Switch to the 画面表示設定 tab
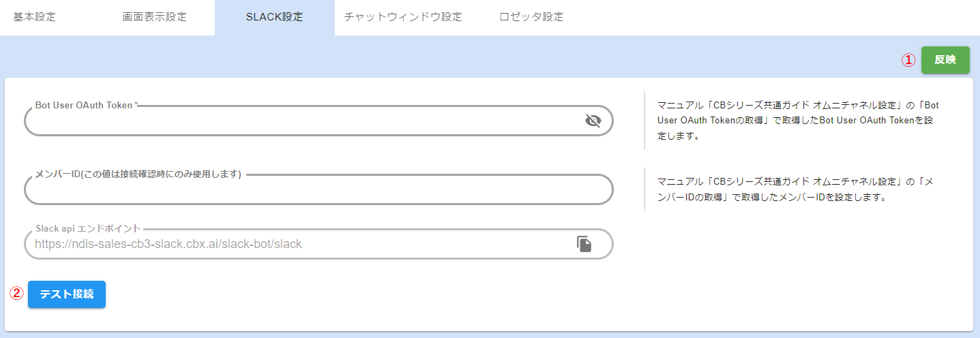 (x=154, y=17)
